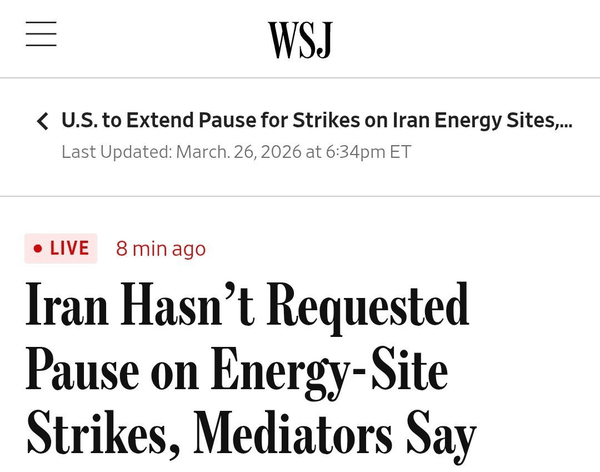Click the WSJ logo to go home
Viewport: 600px width, 472px height.
click(x=300, y=39)
